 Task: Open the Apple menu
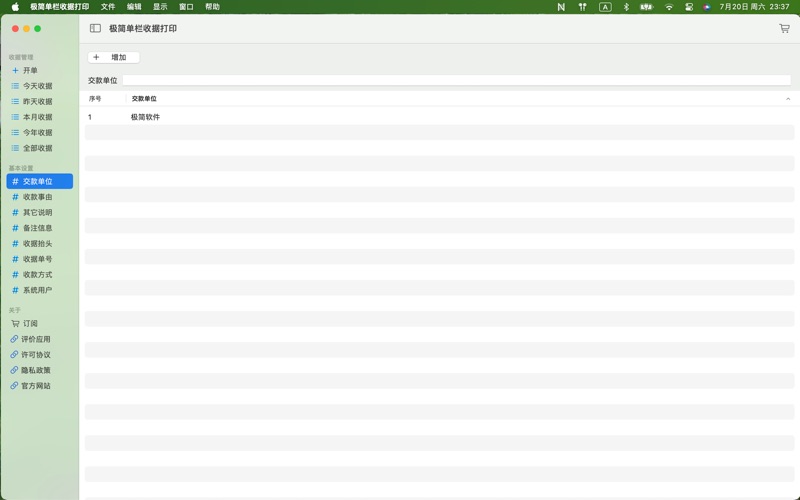point(15,7)
